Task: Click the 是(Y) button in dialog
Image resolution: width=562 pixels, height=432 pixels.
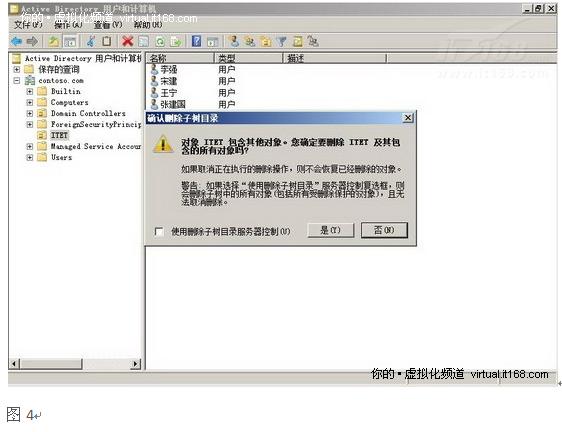Action: pos(330,230)
